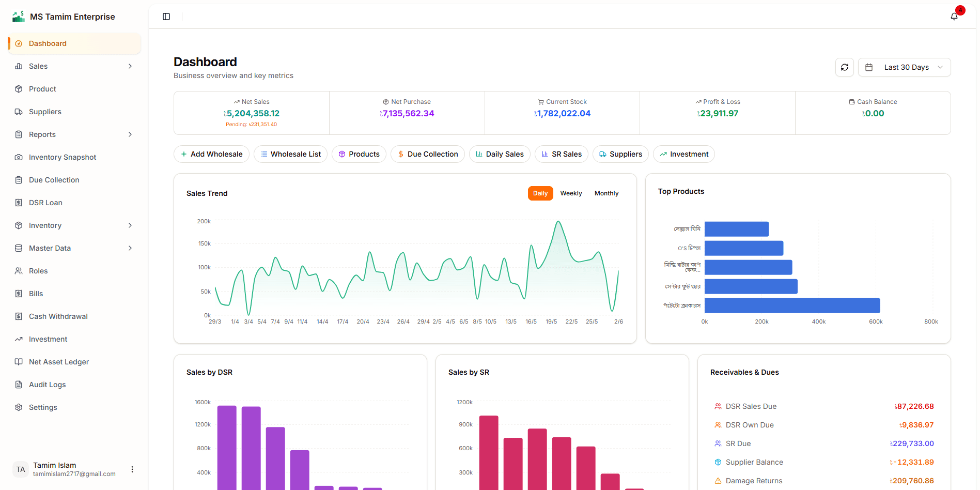
Task: Click the Net Sales summary card
Action: coord(252,113)
